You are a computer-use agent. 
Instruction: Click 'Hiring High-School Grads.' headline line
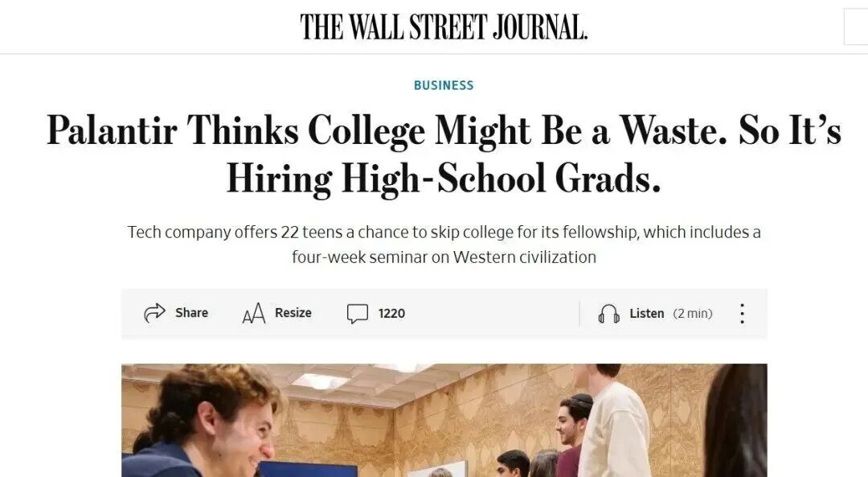[444, 179]
